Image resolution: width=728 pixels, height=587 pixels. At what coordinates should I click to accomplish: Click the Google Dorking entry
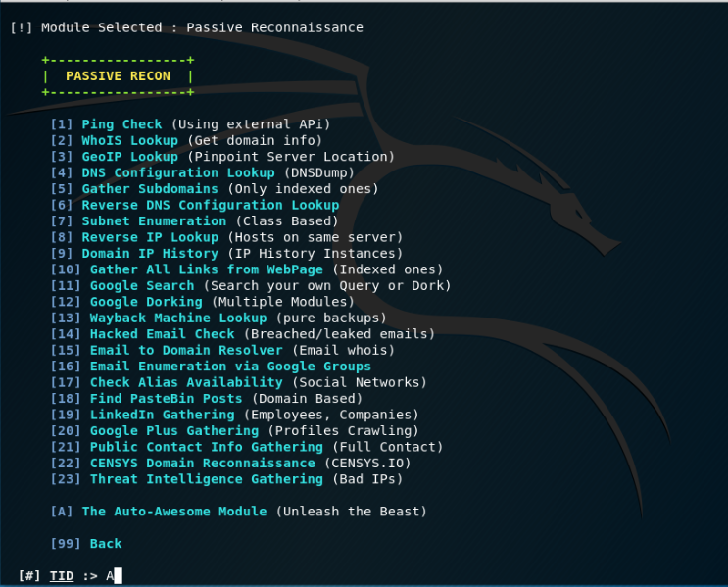pos(146,302)
